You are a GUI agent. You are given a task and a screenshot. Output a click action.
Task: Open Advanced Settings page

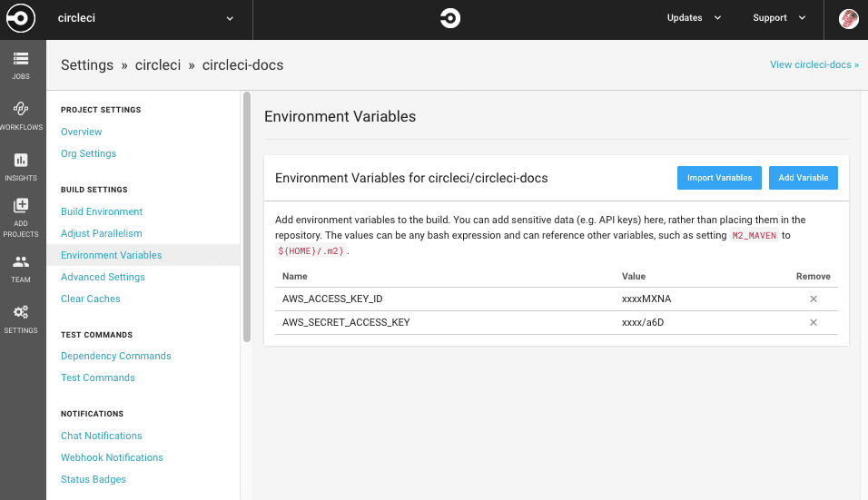(103, 277)
